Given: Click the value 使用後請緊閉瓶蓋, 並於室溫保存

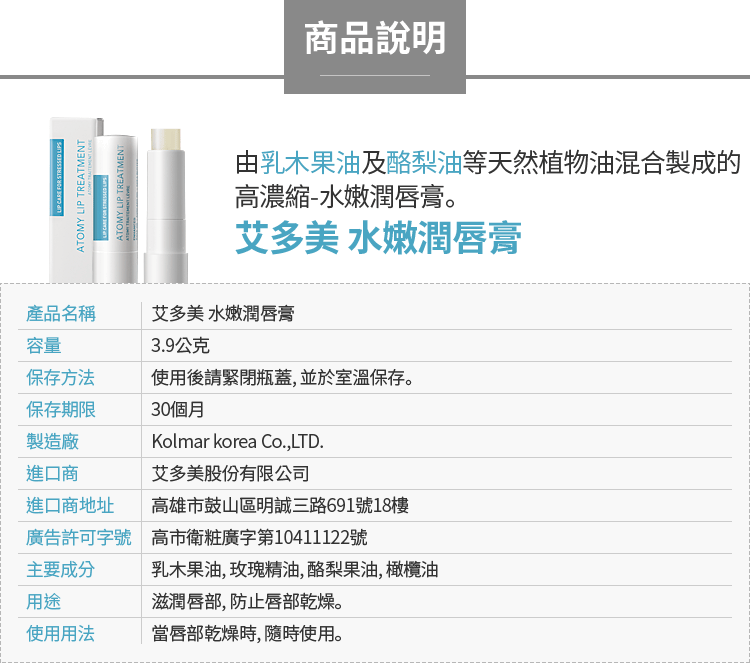Looking at the screenshot, I should [282, 378].
